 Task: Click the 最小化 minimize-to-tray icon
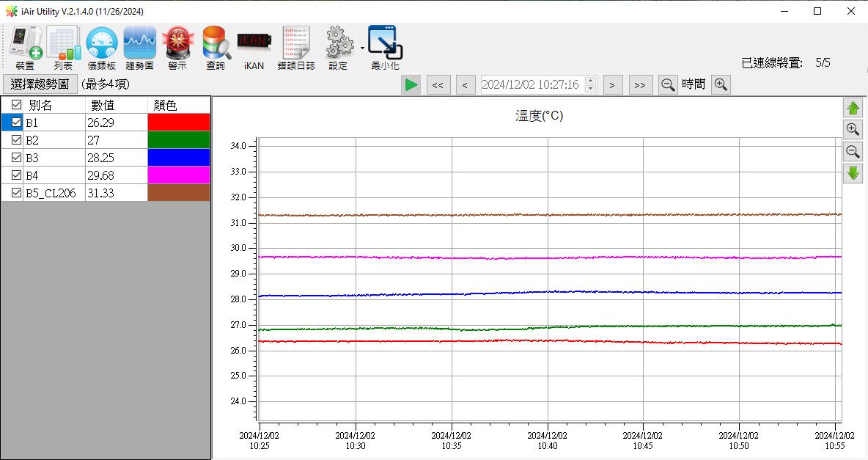(386, 47)
